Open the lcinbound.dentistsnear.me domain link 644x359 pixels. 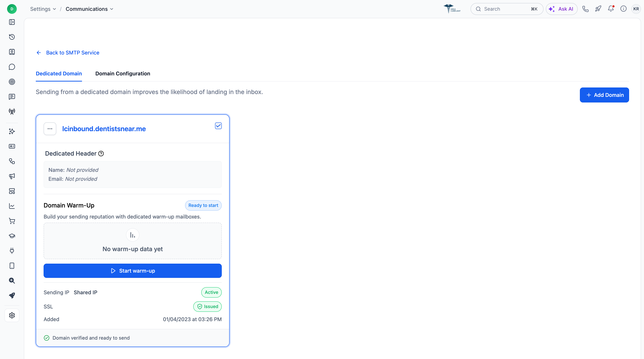[x=104, y=129]
